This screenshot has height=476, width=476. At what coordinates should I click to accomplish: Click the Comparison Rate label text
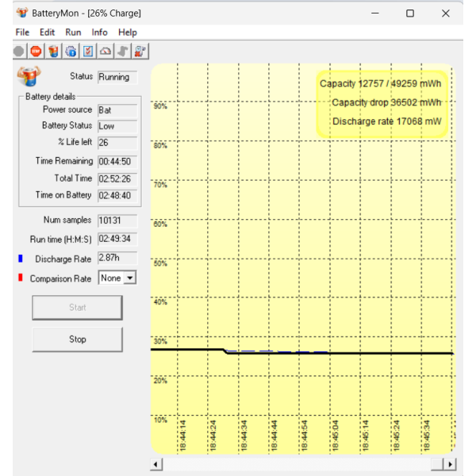click(x=60, y=278)
